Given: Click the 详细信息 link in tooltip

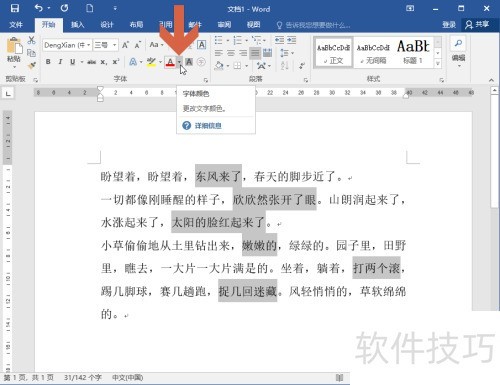Looking at the screenshot, I should pyautogui.click(x=208, y=126).
